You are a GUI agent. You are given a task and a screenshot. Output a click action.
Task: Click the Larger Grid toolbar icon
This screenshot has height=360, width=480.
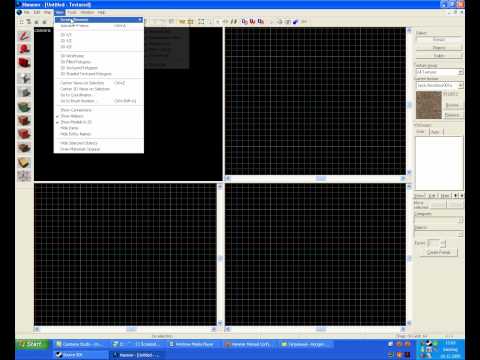pos(44,22)
